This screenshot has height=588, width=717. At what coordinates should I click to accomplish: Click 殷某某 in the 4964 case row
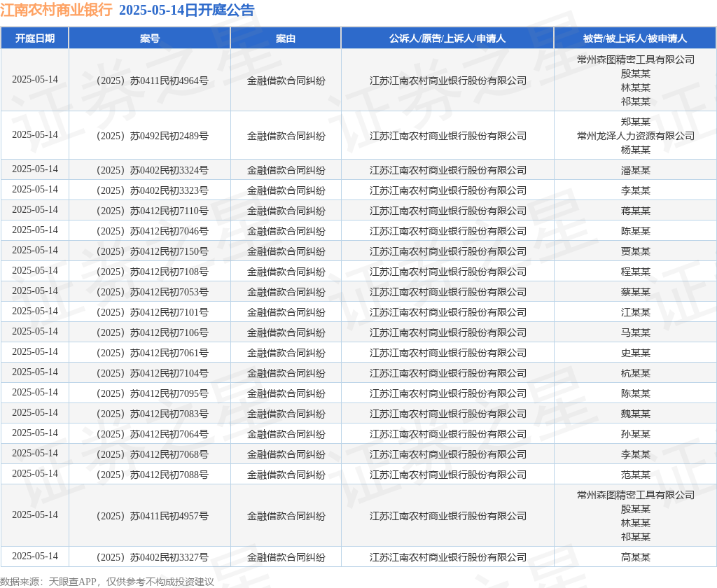pyautogui.click(x=636, y=73)
